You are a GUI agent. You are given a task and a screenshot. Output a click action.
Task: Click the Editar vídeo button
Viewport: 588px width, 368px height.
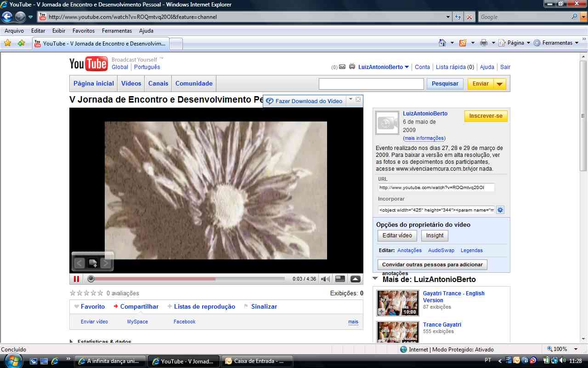point(397,236)
